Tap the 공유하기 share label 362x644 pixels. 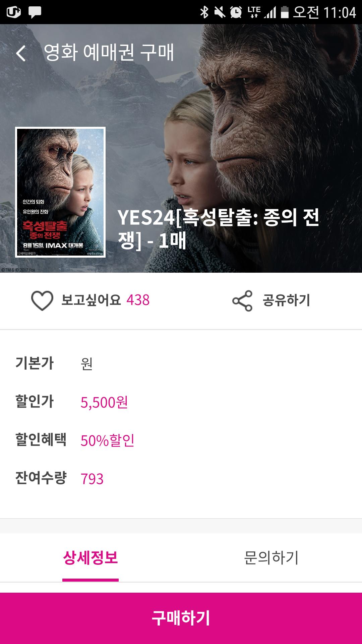click(287, 300)
